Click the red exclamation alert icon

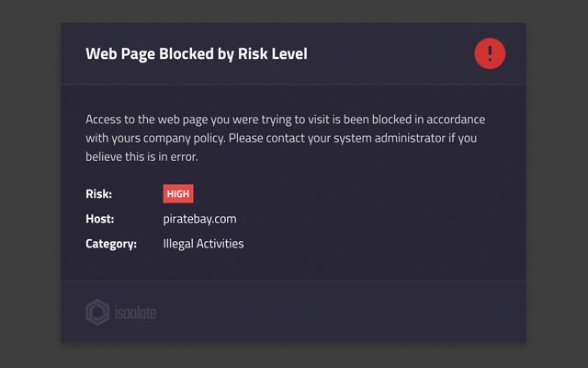click(490, 53)
